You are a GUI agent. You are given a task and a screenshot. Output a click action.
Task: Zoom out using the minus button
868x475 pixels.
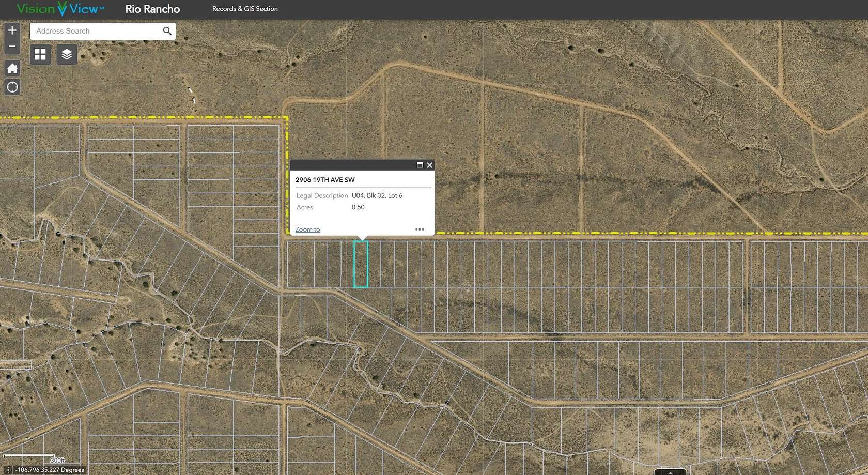click(12, 46)
